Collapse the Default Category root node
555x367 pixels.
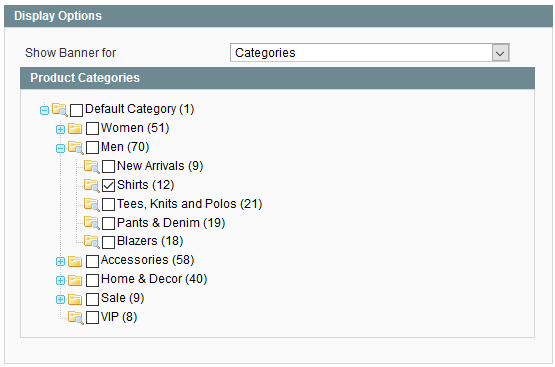pyautogui.click(x=44, y=110)
